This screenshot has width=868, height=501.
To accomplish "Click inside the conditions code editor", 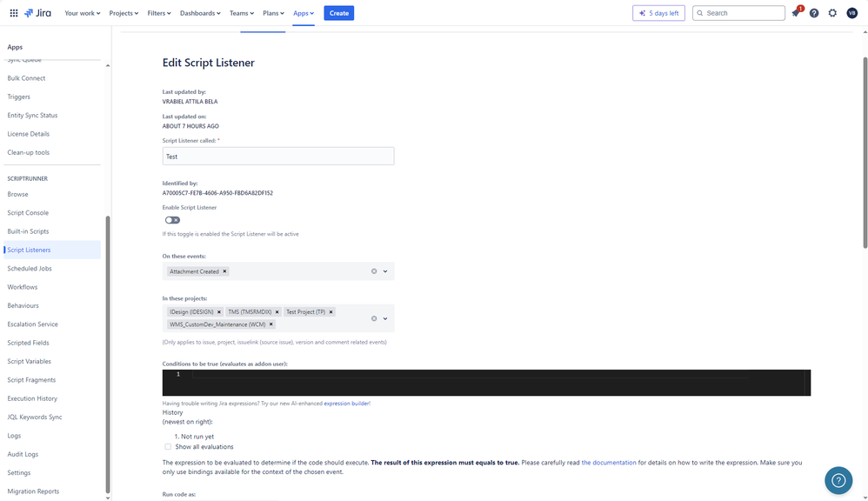I will pyautogui.click(x=486, y=383).
